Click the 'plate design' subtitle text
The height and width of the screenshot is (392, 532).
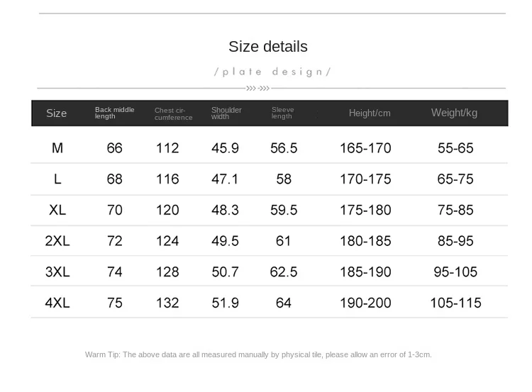pos(272,72)
